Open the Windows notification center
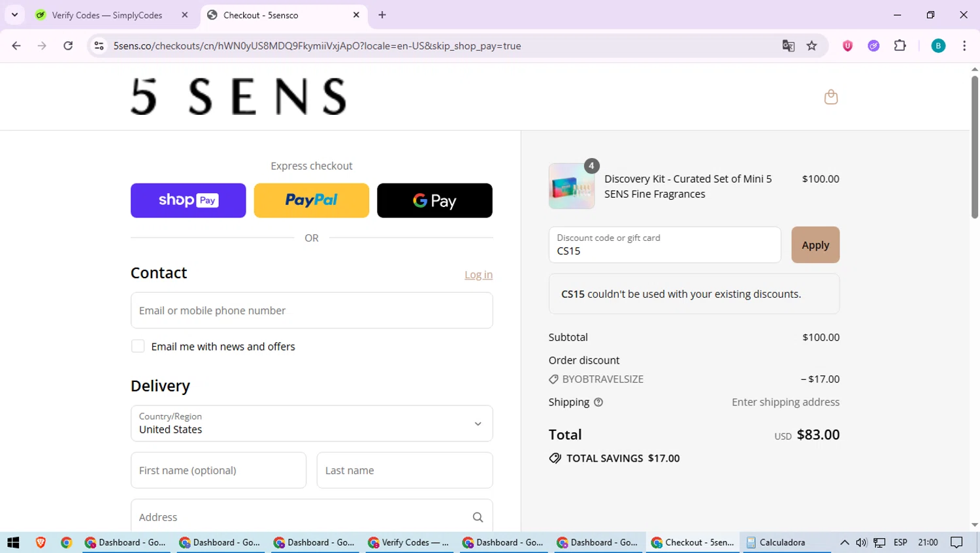This screenshot has width=980, height=553. click(957, 543)
